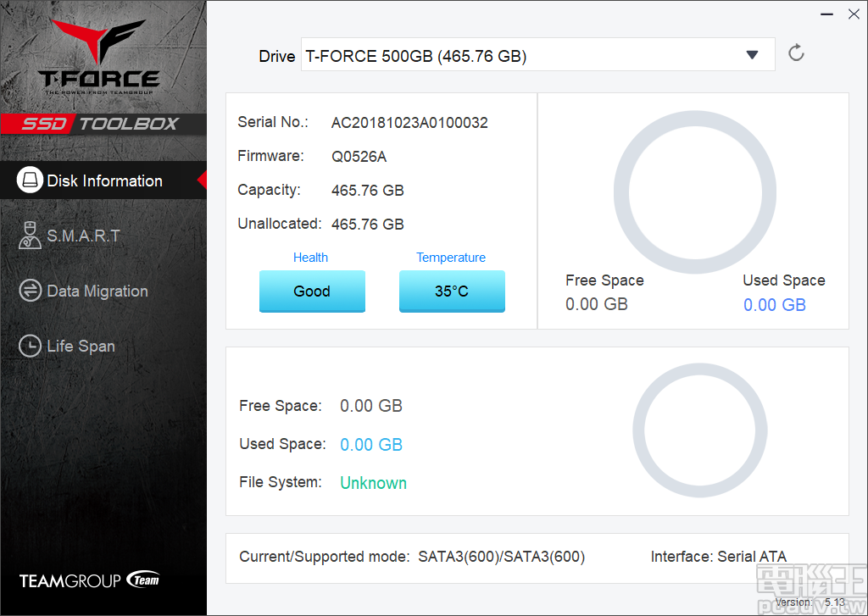Expand the T-FORCE 500GB drive list arrow
The height and width of the screenshot is (616, 868).
pos(751,54)
